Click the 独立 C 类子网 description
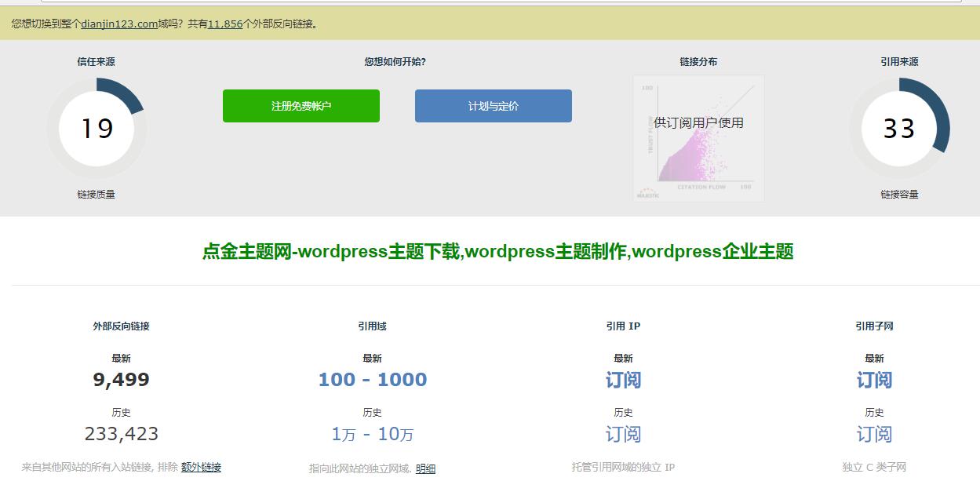Viewport: 980px width, 481px height. [x=874, y=467]
